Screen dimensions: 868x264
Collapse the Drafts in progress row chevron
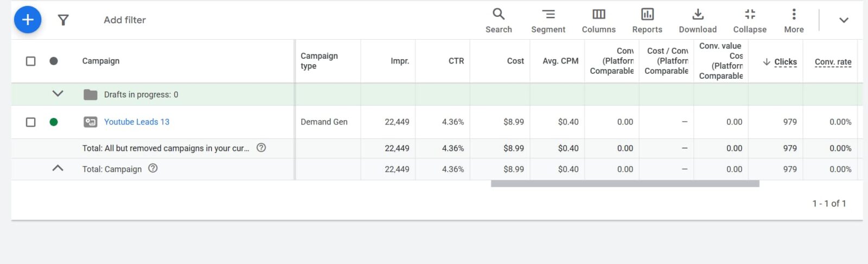click(58, 93)
